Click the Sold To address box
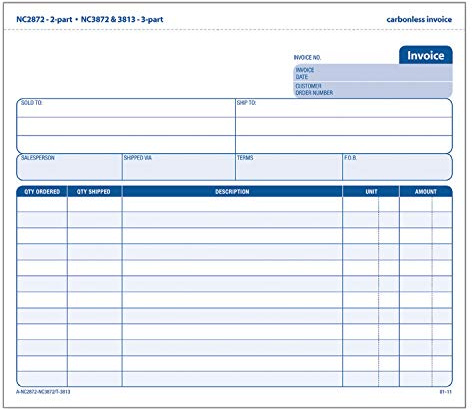Viewport: 472px width, 409px height. 126,126
